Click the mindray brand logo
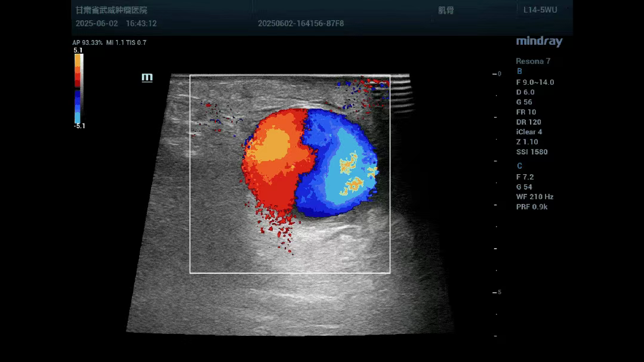 click(x=539, y=42)
